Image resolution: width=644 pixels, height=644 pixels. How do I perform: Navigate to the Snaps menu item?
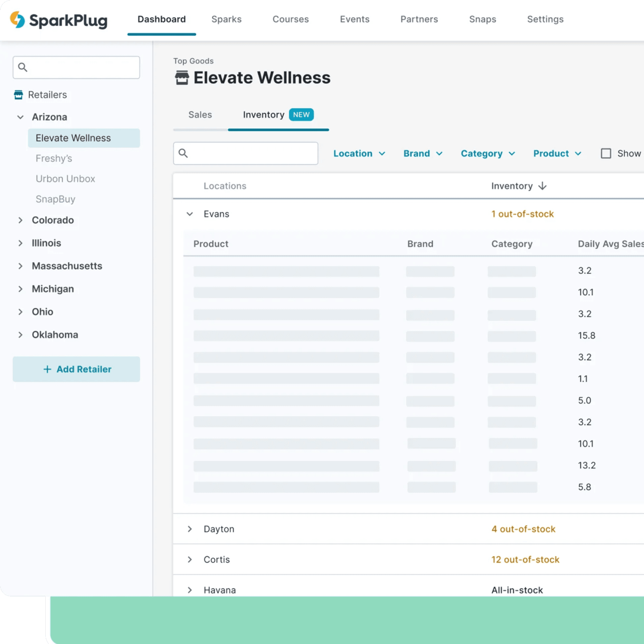click(483, 19)
